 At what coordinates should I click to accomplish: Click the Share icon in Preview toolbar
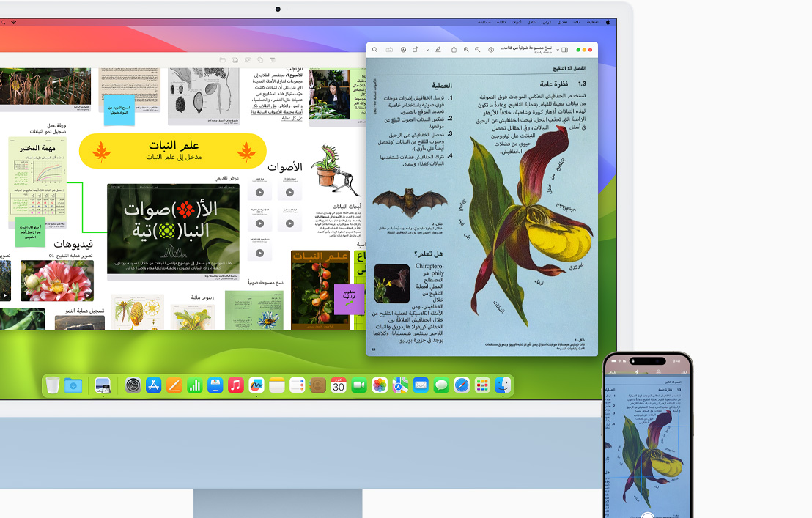coord(454,50)
